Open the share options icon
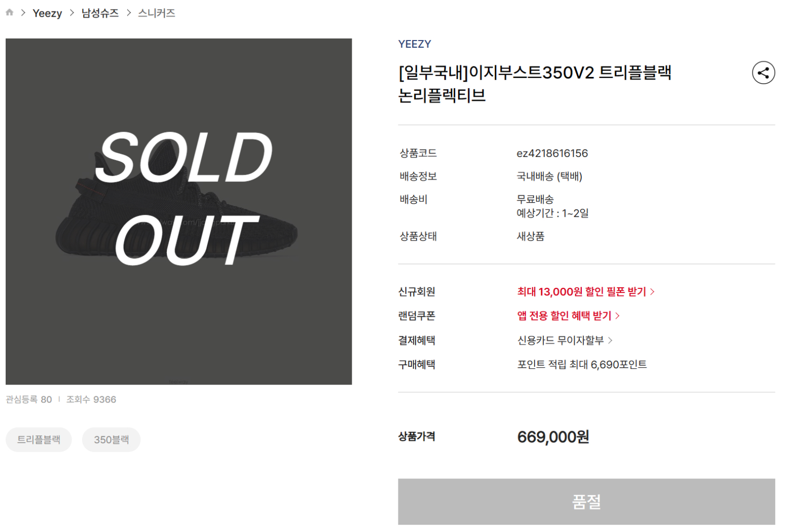The image size is (785, 532). [763, 73]
